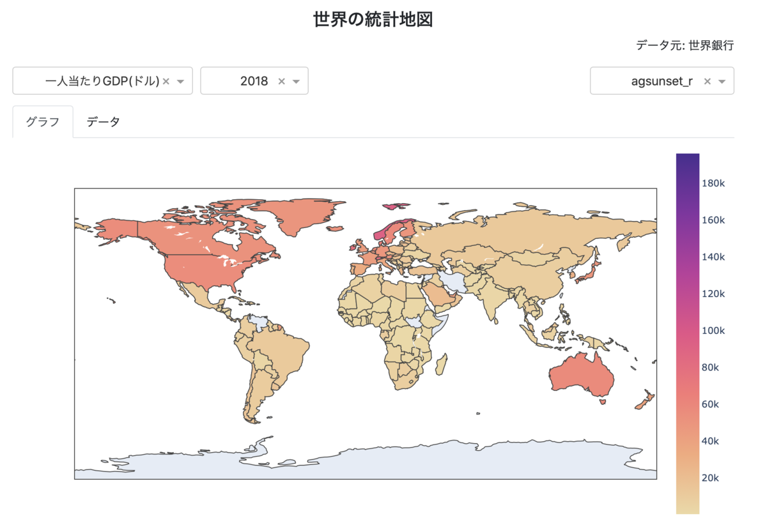
Task: Click the 60k colorbar tick label
Action: coord(710,404)
